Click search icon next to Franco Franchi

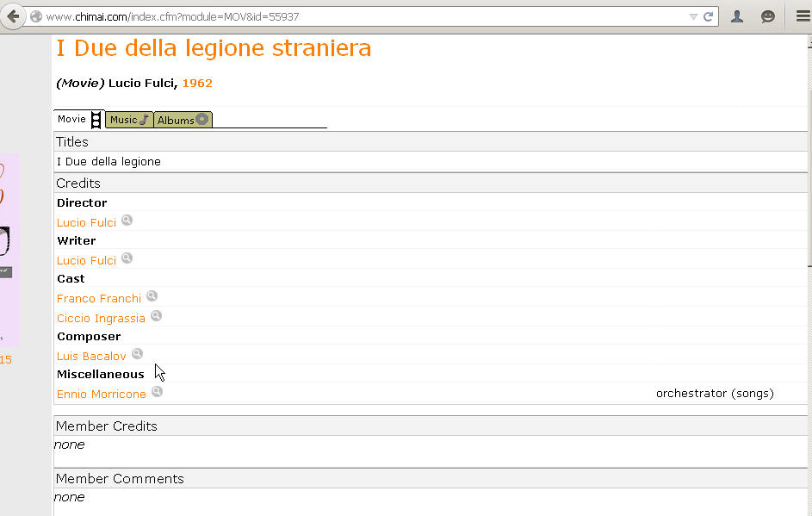152,295
